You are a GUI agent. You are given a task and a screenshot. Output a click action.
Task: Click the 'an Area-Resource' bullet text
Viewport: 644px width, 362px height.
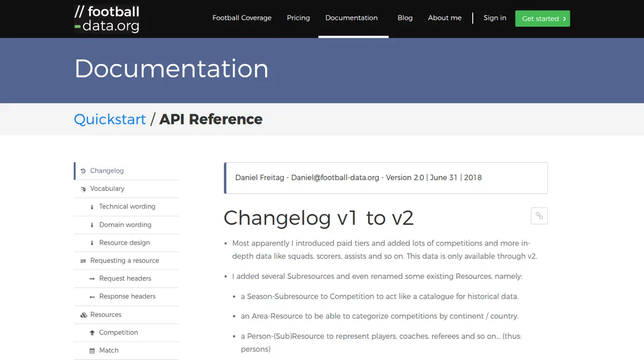(x=379, y=316)
